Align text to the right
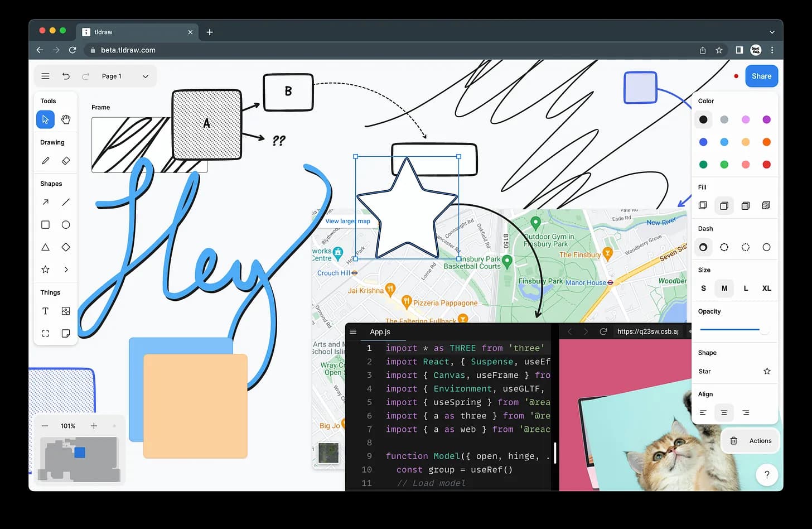812x529 pixels. pyautogui.click(x=746, y=413)
